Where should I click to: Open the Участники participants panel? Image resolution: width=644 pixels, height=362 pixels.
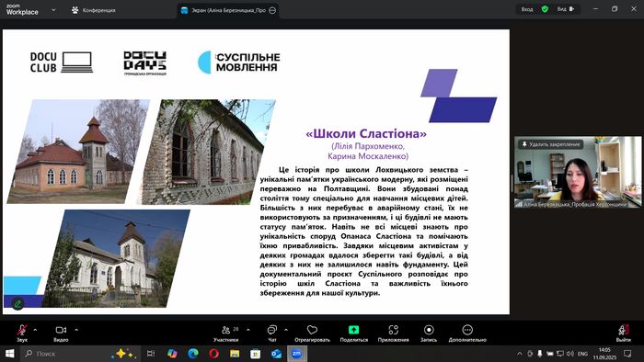[x=226, y=334]
